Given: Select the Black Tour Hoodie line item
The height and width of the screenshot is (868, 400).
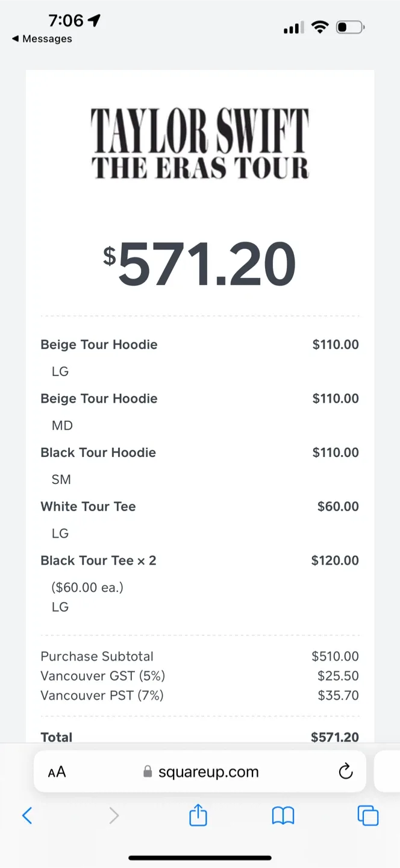Looking at the screenshot, I should (x=98, y=453).
